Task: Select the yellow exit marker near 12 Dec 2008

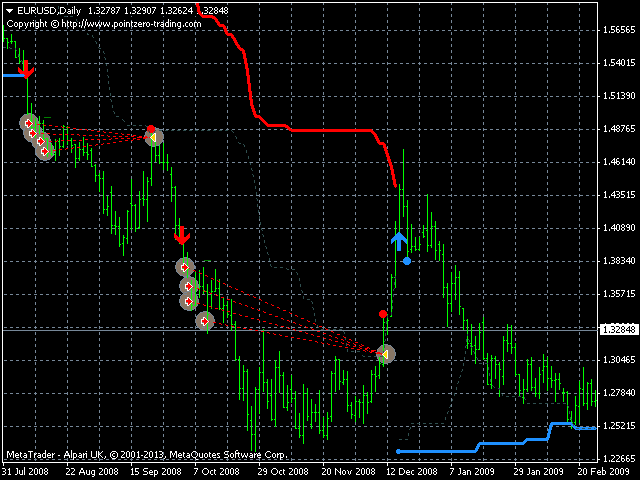Action: click(386, 354)
